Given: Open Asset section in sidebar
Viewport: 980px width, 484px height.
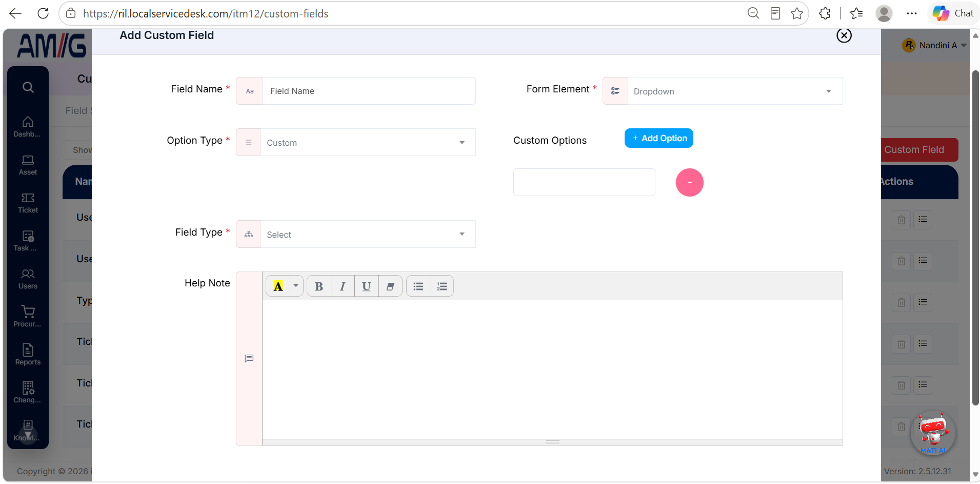Looking at the screenshot, I should click(28, 165).
